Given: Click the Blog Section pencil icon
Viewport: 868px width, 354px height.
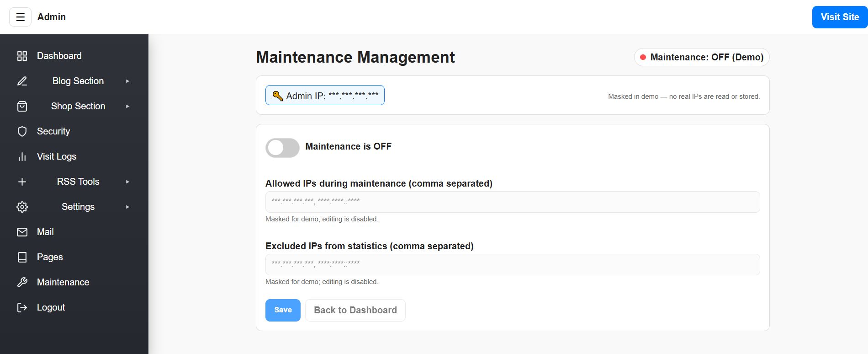Looking at the screenshot, I should [x=22, y=81].
